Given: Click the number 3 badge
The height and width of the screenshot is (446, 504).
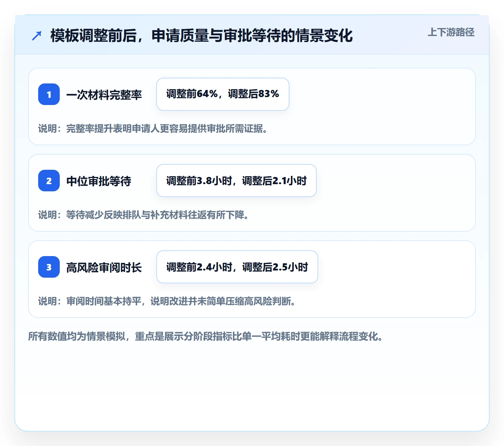Looking at the screenshot, I should point(49,267).
